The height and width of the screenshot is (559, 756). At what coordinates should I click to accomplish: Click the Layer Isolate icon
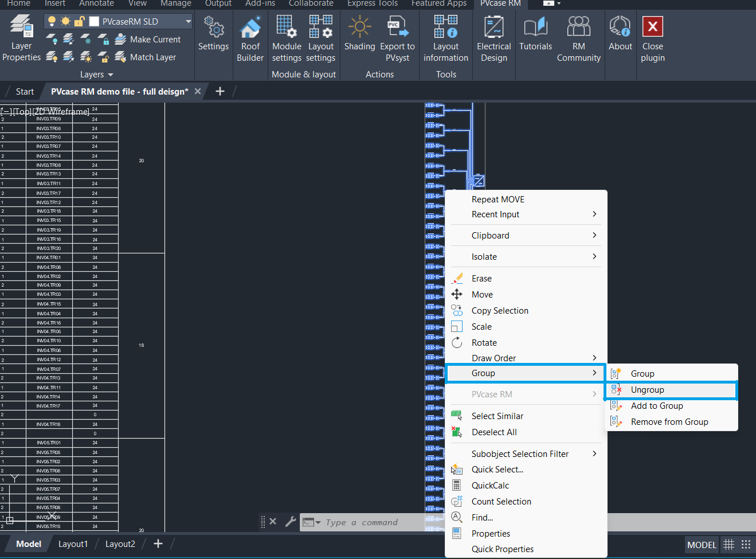69,39
